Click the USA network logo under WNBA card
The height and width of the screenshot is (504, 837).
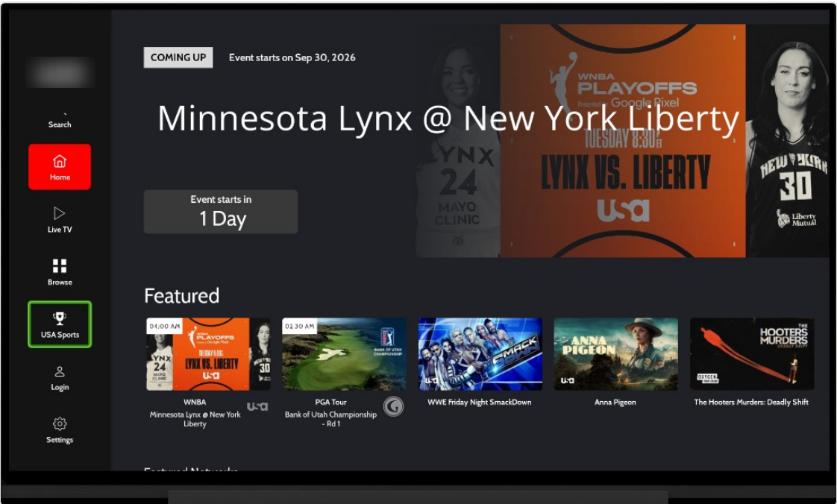(257, 406)
